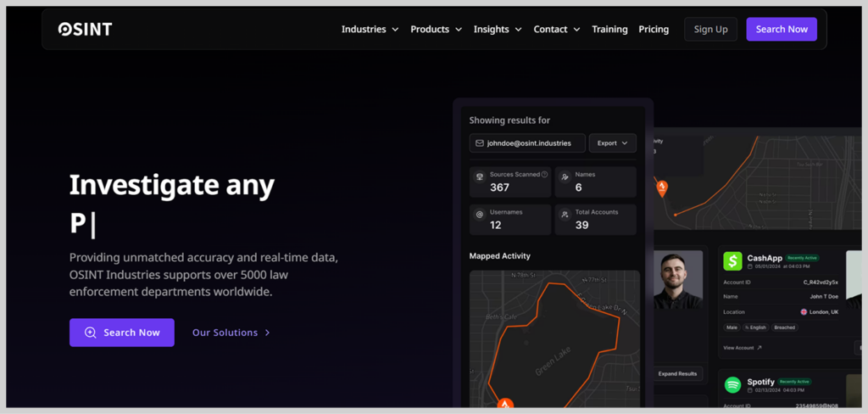Click the Sign Up button
This screenshot has height=414, width=868.
(x=710, y=29)
